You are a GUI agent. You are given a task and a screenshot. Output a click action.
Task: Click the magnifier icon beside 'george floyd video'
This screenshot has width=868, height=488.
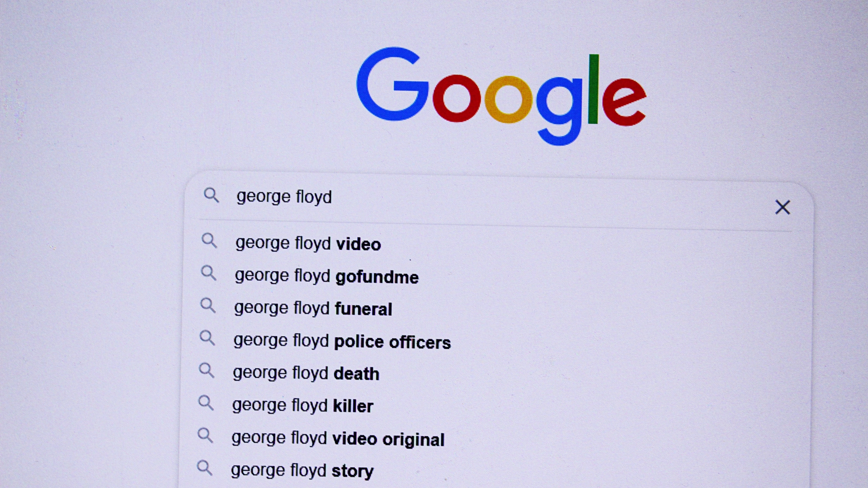209,240
